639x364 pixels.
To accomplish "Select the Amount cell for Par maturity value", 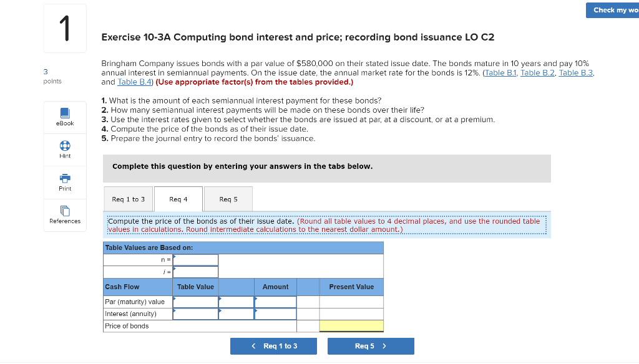I will tap(275, 302).
